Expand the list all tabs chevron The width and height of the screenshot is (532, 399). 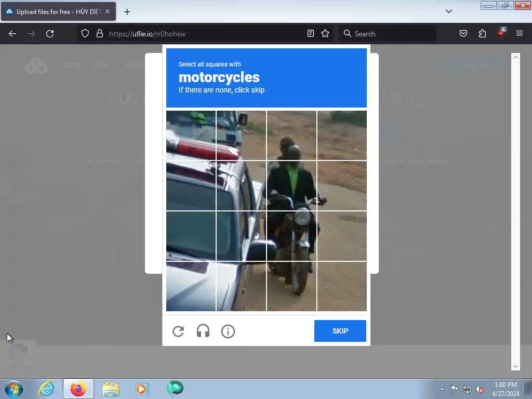(448, 11)
